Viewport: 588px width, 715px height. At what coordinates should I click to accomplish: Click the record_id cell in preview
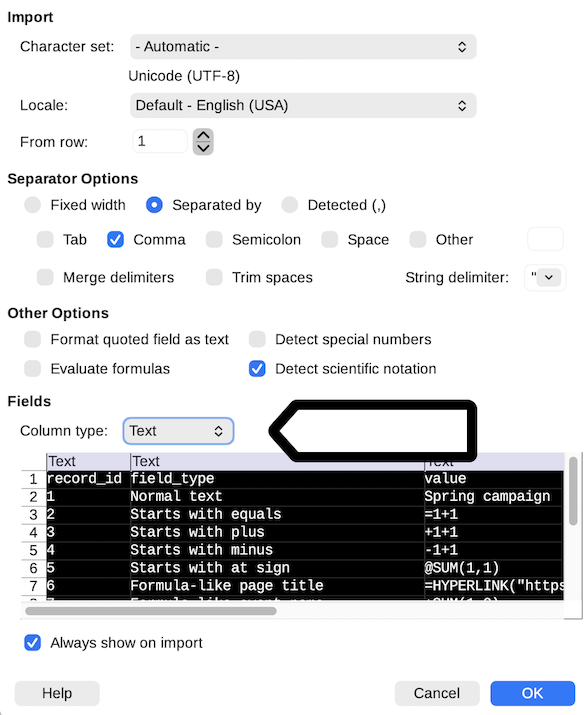tap(88, 479)
